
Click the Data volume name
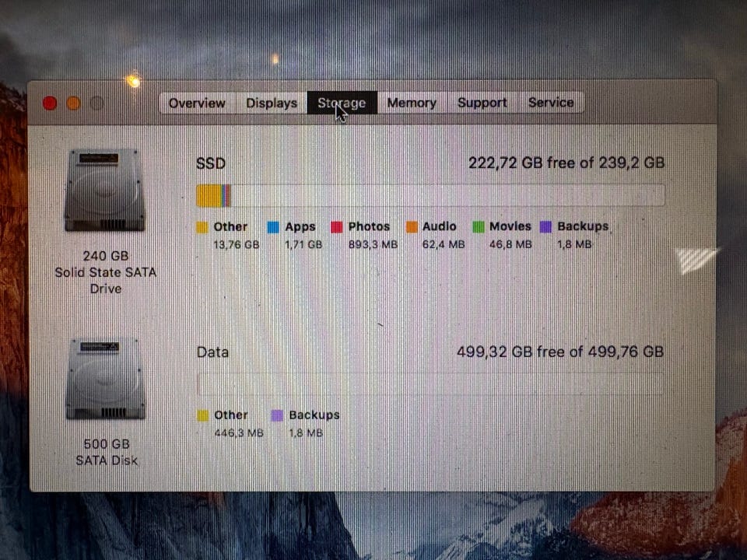212,352
